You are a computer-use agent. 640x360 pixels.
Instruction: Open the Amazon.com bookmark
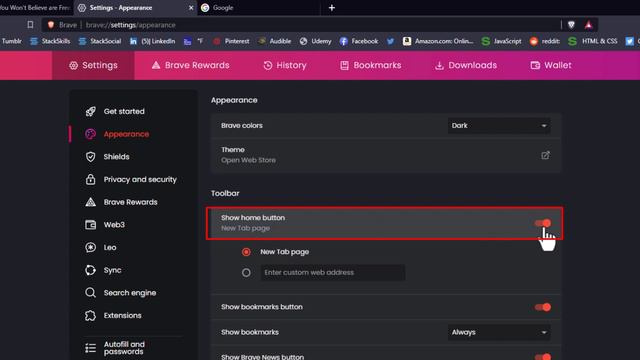click(x=438, y=41)
